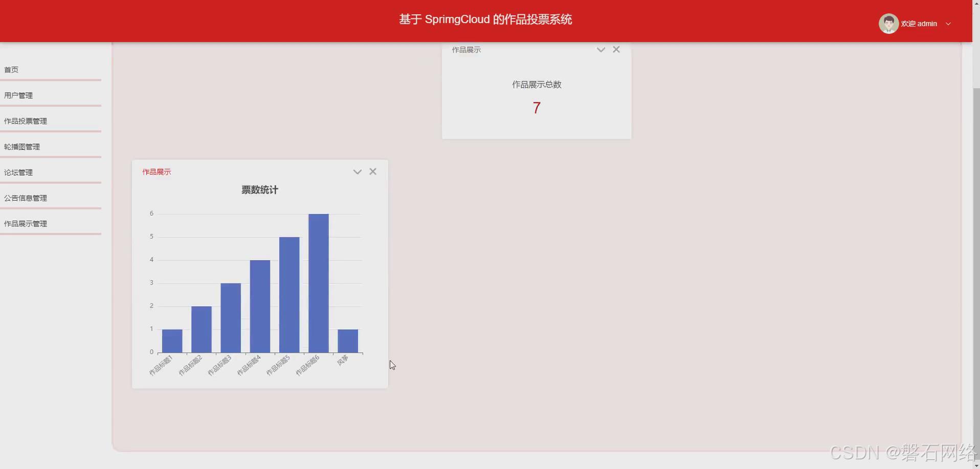Viewport: 980px width, 469px height.
Task: Open 作品投票管理 from the sidebar
Action: pyautogui.click(x=25, y=121)
